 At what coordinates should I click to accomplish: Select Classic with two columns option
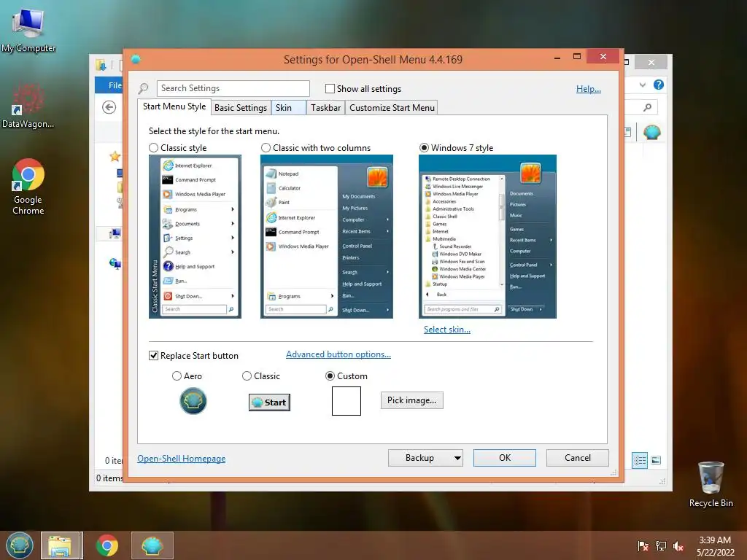tap(266, 147)
